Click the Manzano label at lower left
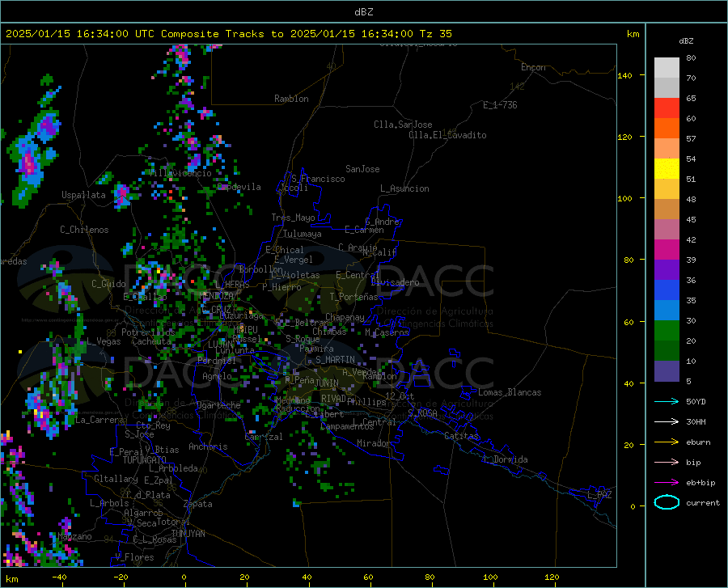The height and width of the screenshot is (588, 728). click(x=74, y=536)
